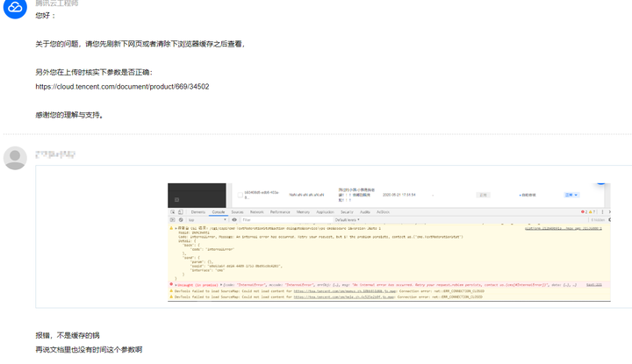Switch to Elements tab in embedded DevTools
This screenshot has height=364, width=632.
coord(197,211)
